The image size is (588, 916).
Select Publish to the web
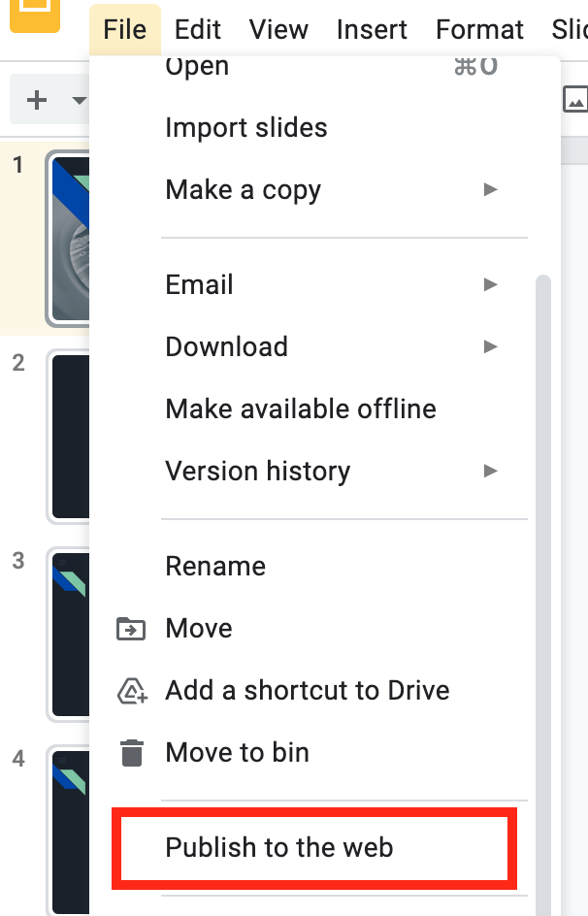279,847
